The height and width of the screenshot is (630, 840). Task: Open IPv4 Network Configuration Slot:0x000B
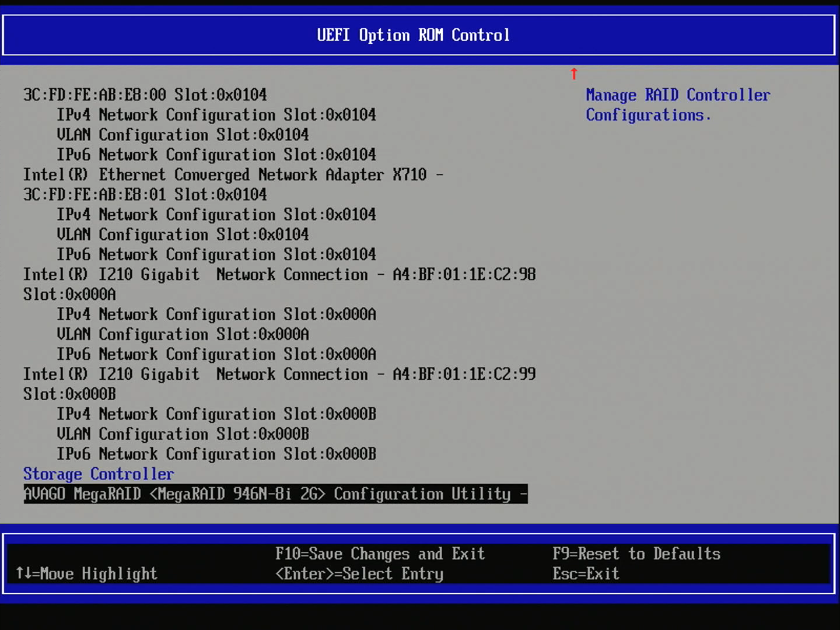pyautogui.click(x=216, y=414)
